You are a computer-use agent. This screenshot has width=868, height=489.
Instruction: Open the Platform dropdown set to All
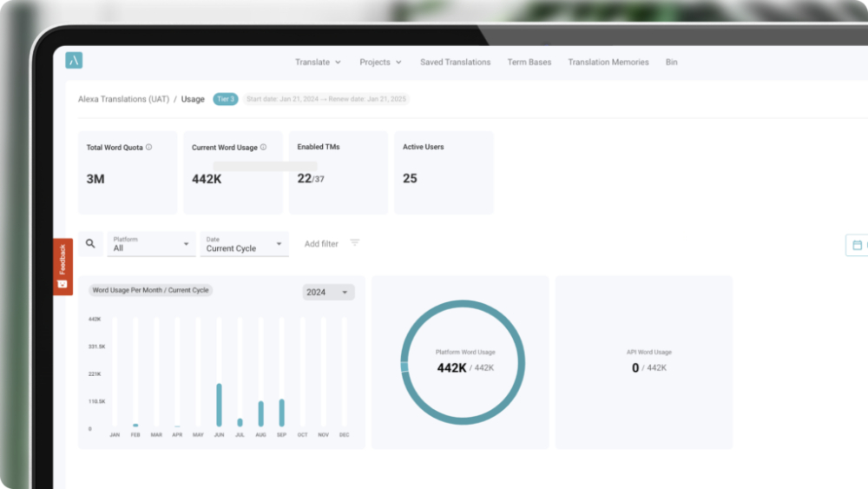point(151,244)
